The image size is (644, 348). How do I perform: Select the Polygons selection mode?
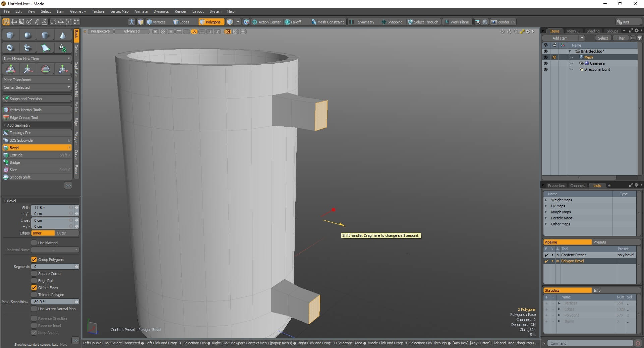point(211,22)
